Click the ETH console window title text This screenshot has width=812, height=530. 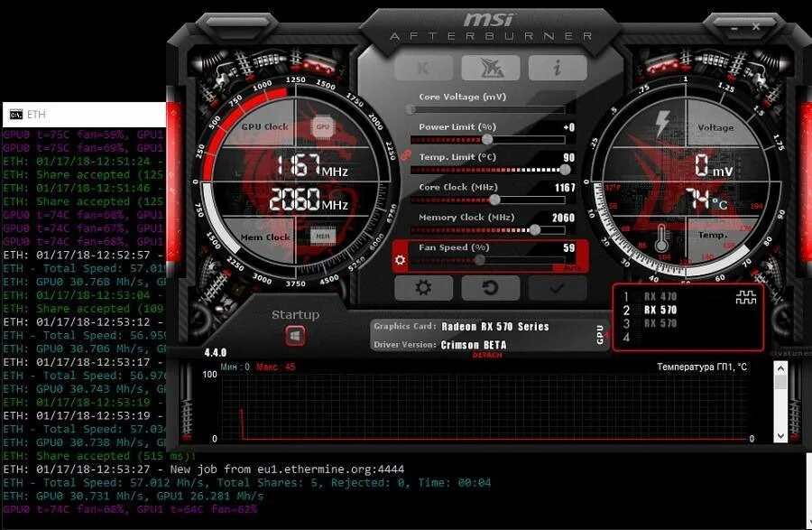(x=36, y=115)
